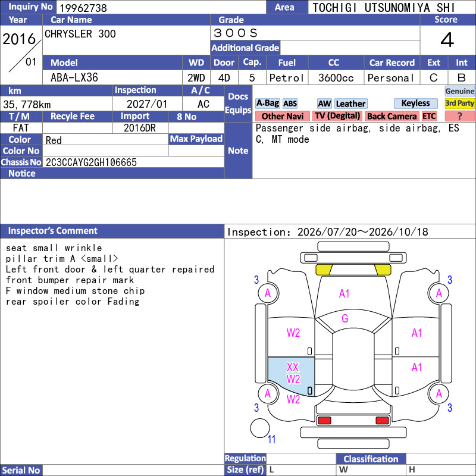
Task: Click the Genuine navigation badge
Action: (459, 91)
